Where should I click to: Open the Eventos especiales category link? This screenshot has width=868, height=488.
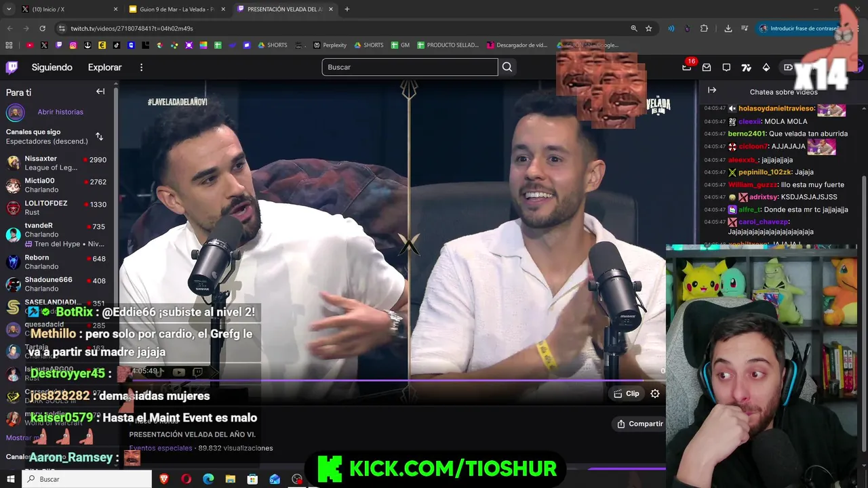pos(161,448)
